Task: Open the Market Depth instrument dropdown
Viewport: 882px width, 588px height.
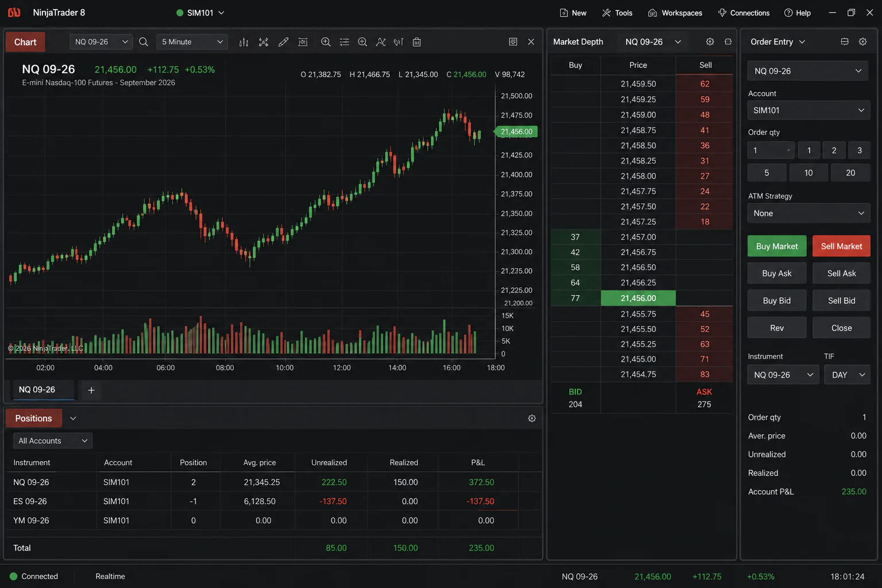Action: 653,42
